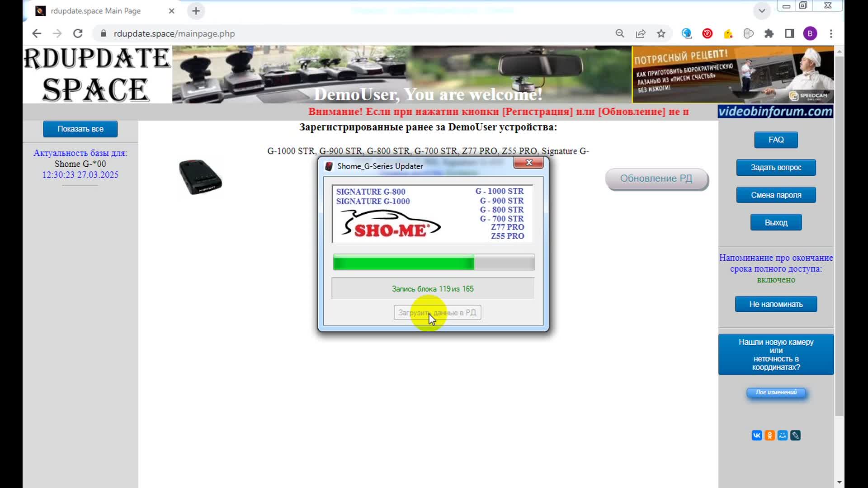This screenshot has height=488, width=868.
Task: Click Нашли новую камеру report button
Action: 776,355
